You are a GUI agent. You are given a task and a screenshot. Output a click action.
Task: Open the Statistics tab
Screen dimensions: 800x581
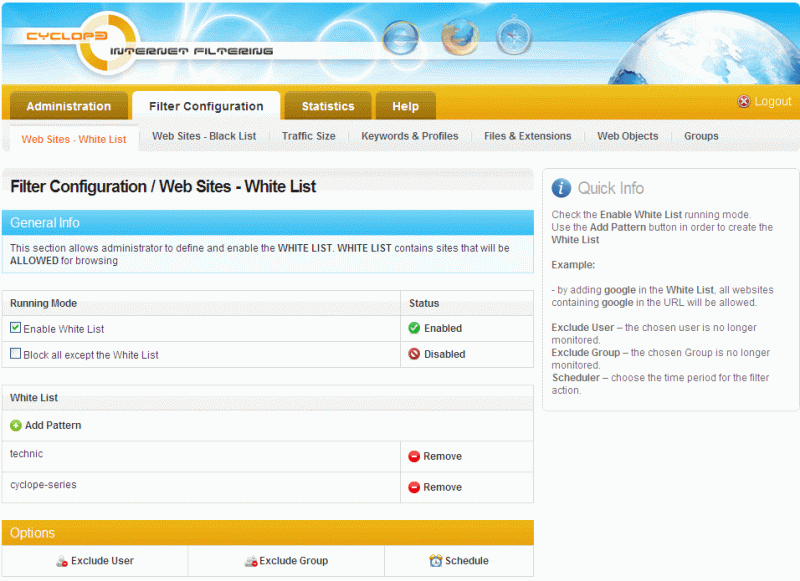coord(328,106)
